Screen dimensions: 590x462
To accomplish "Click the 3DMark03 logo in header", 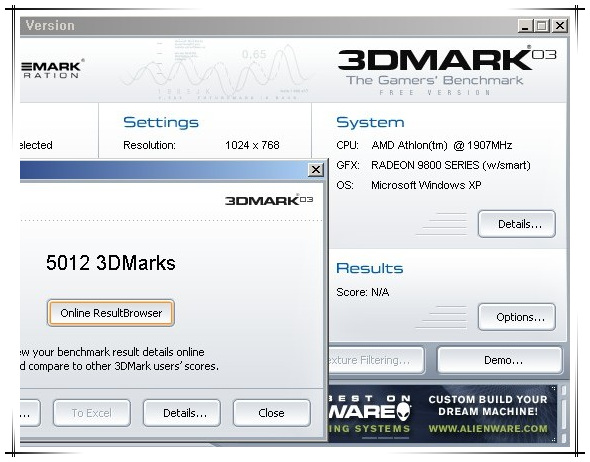I will [x=446, y=59].
